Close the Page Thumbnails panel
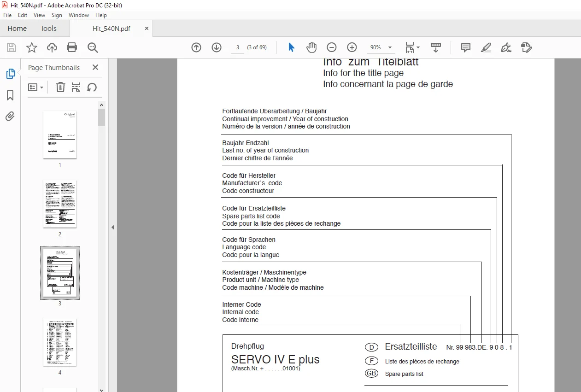581x392 pixels. pos(95,67)
